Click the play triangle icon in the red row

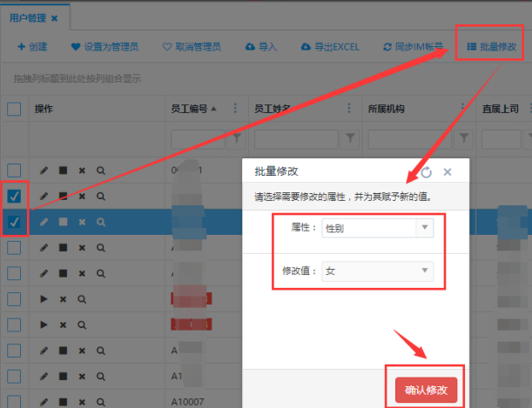click(44, 299)
